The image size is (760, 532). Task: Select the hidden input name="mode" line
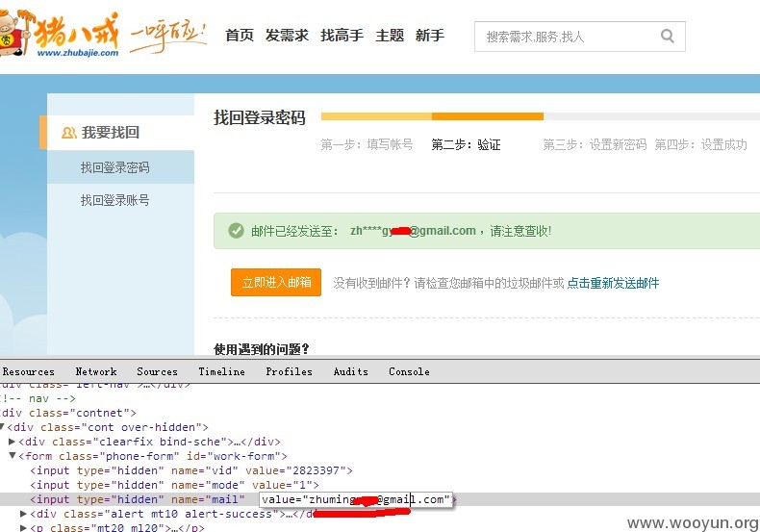[174, 485]
